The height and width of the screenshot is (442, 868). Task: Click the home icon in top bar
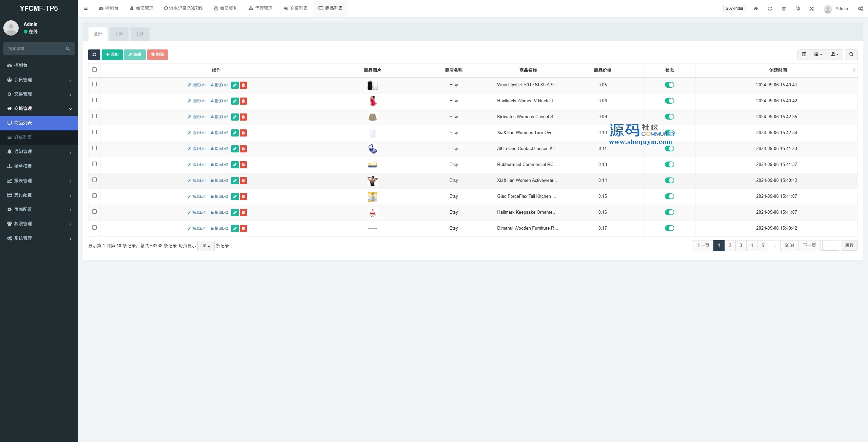click(756, 8)
